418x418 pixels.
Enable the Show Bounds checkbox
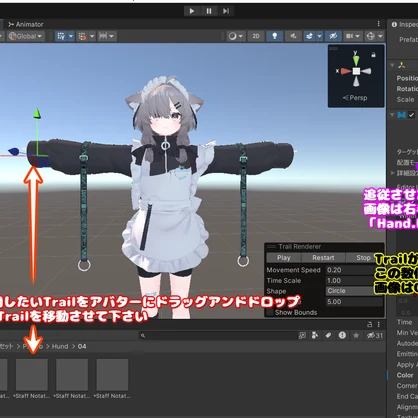click(x=270, y=313)
